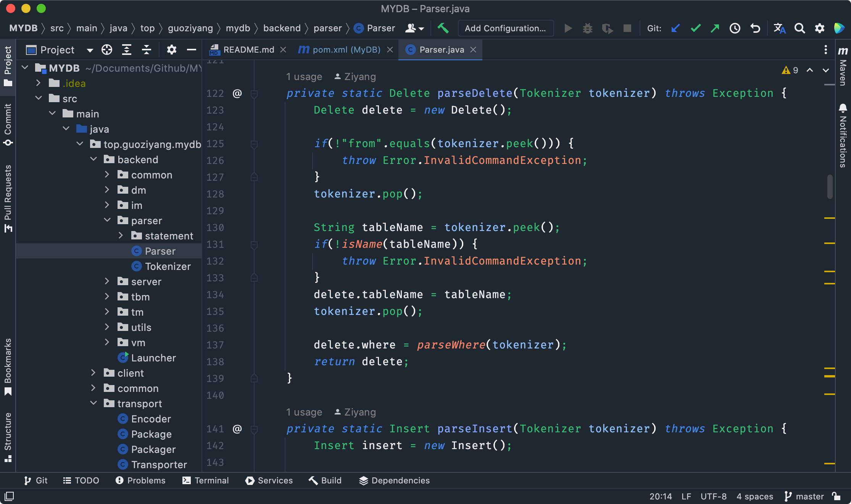Open Search Everywhere magnifier
The image size is (851, 504).
click(799, 28)
